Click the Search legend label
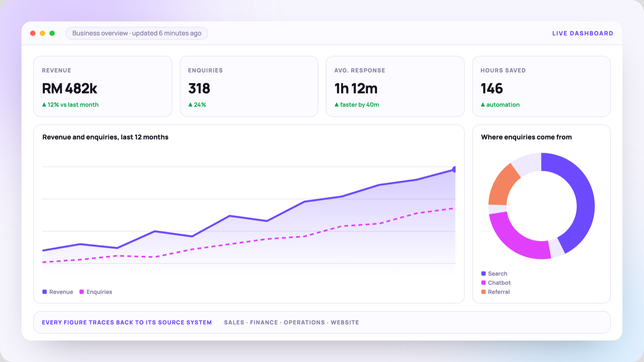 tap(498, 274)
